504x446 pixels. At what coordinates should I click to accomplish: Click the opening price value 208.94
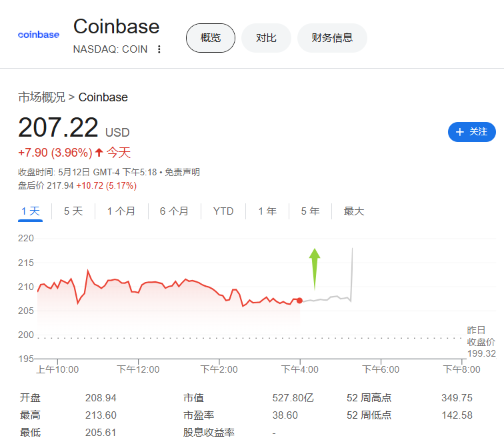tap(101, 398)
